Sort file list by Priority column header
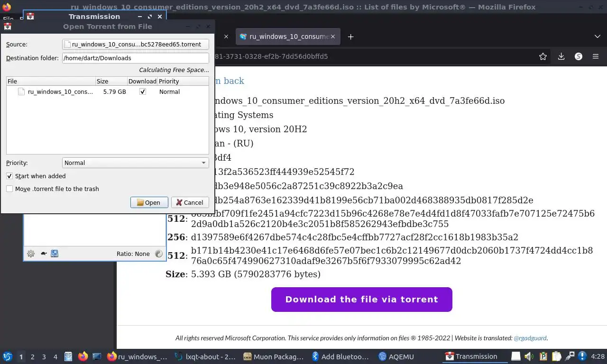The width and height of the screenshot is (607, 364). coord(184,81)
